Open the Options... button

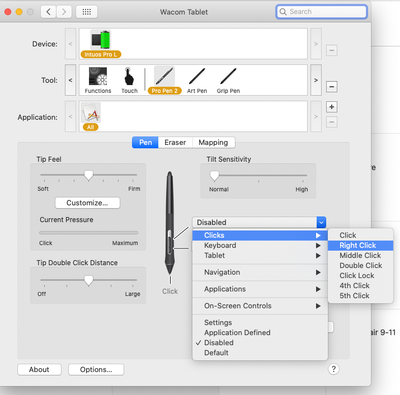tap(96, 369)
